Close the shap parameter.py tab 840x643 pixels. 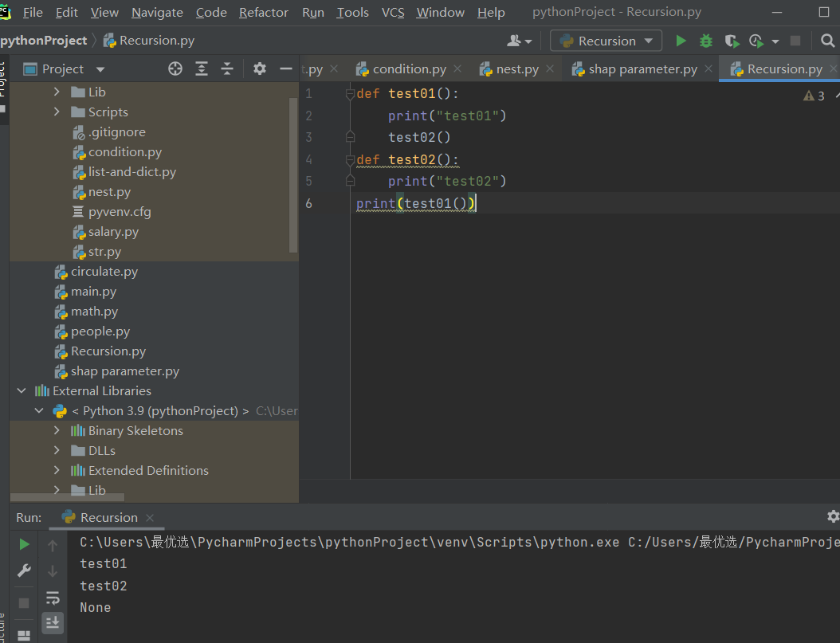[x=709, y=69]
